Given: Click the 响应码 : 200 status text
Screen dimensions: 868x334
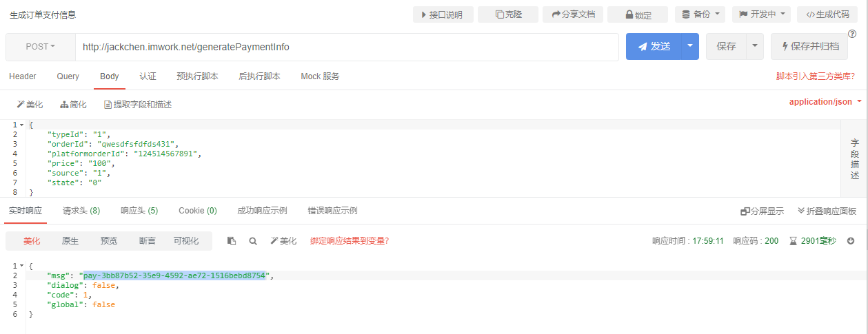Looking at the screenshot, I should click(x=756, y=241).
